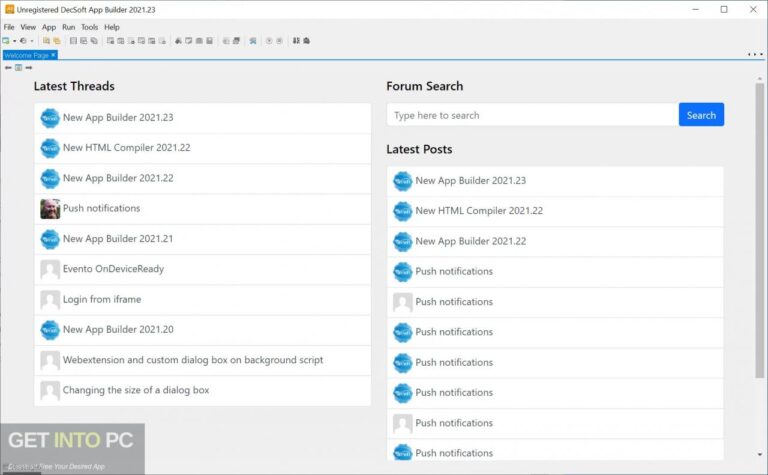768x475 pixels.
Task: Go forward with the Welcome Page forward arrow
Action: pos(29,68)
